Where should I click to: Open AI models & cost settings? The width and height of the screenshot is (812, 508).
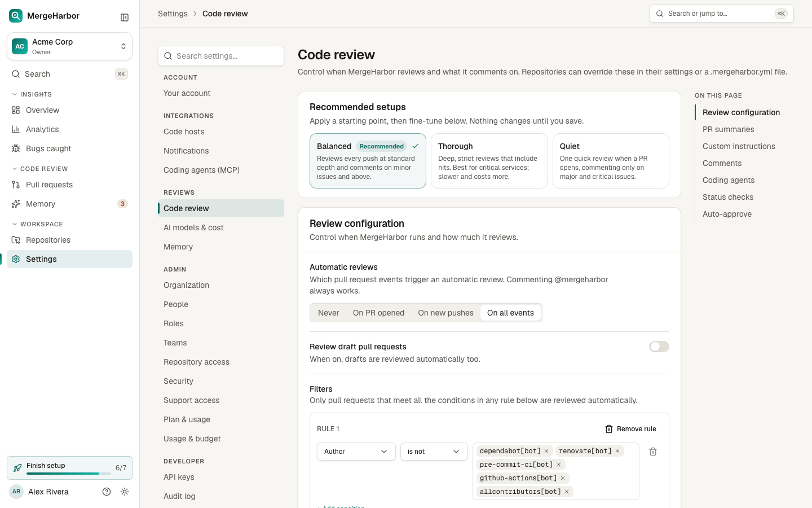(x=221, y=227)
